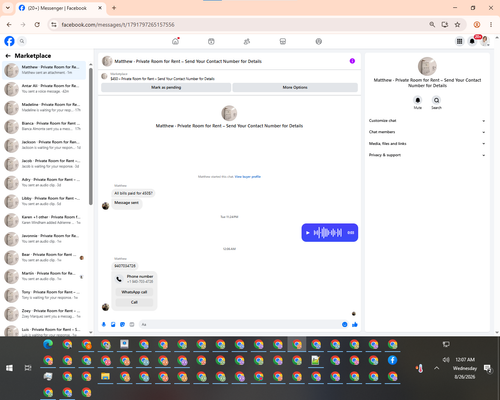Bookmark this page with the star icon
The width and height of the screenshot is (500, 400).
pos(457,25)
